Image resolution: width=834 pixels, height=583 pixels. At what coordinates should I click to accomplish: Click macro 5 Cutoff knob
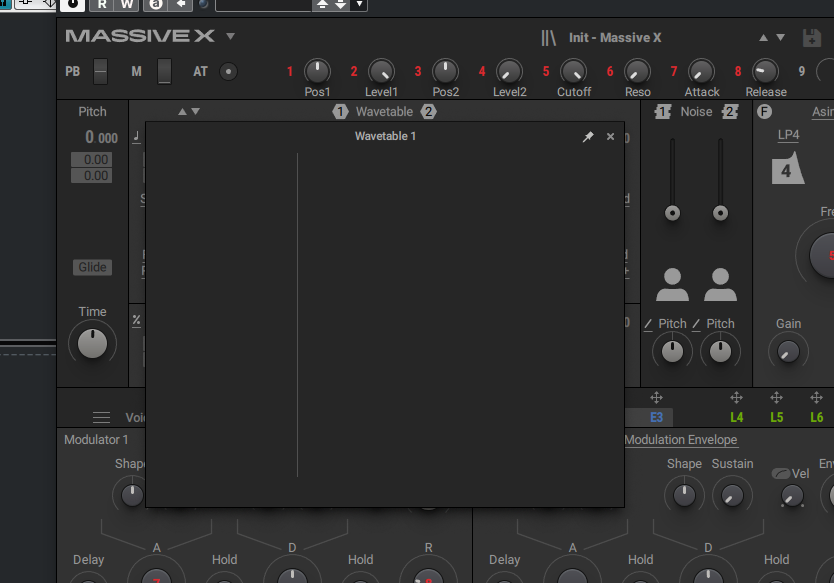coord(573,71)
